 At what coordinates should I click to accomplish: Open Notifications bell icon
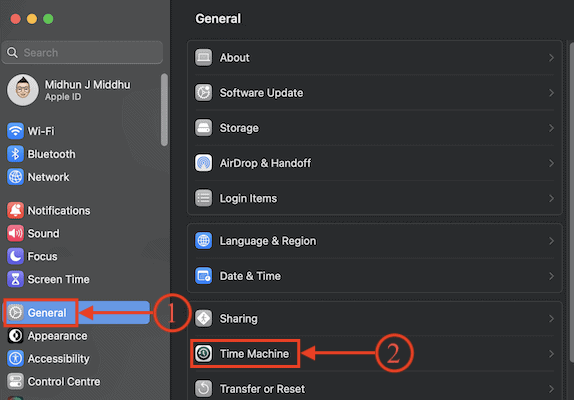tap(15, 210)
